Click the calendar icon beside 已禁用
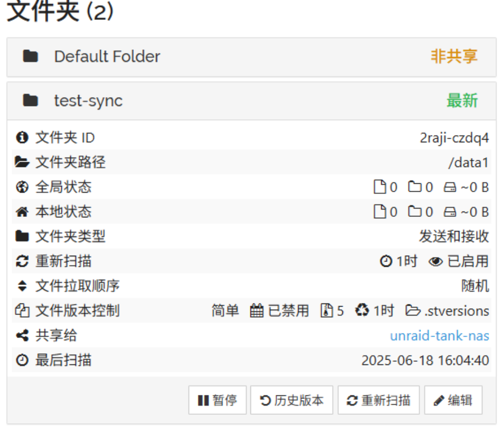 256,310
